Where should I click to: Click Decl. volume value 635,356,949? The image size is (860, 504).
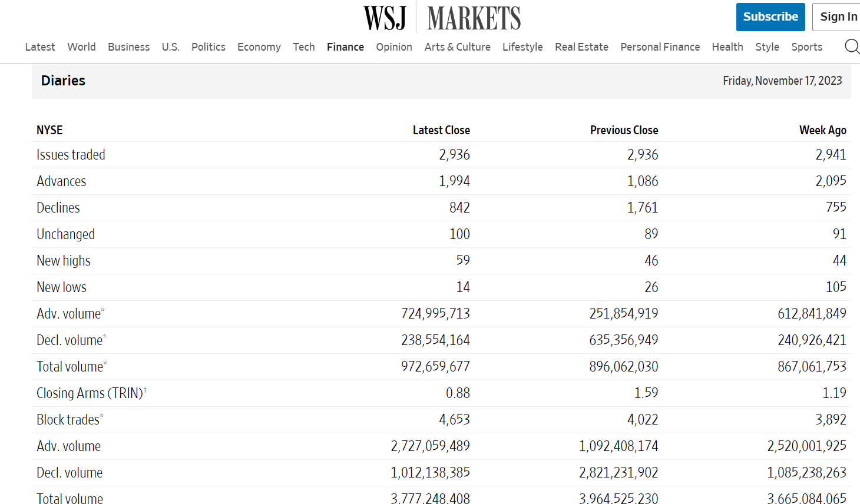pyautogui.click(x=624, y=340)
